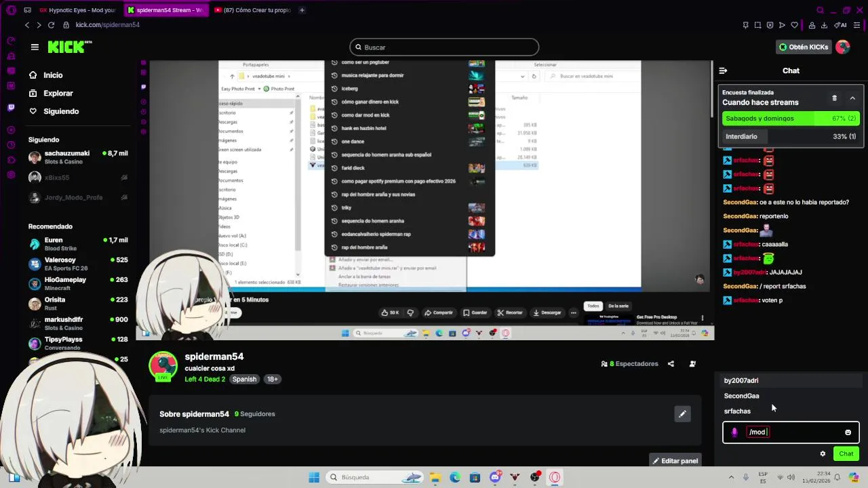Click Windows taskbar Búsqueda box
Image resolution: width=868 pixels, height=488 pixels.
click(375, 477)
